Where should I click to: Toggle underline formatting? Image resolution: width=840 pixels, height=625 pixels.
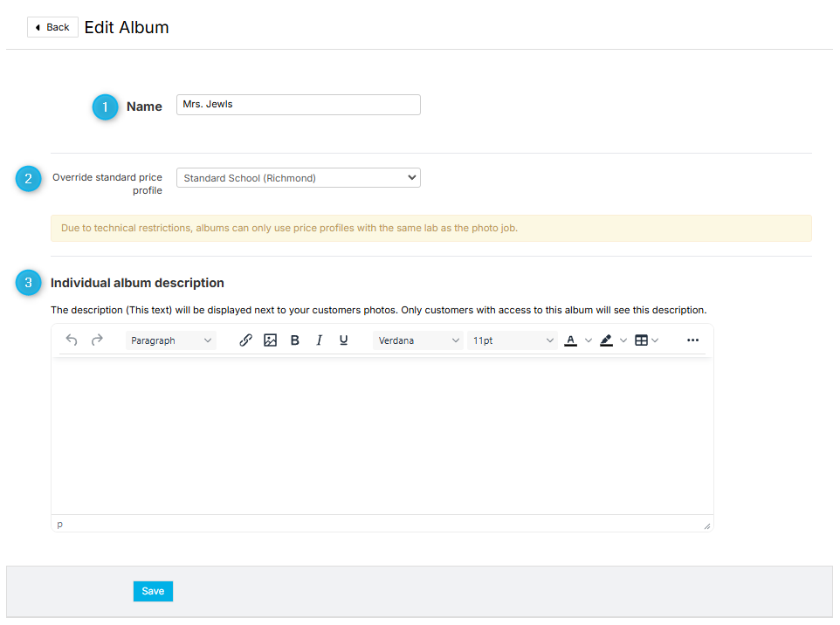[x=344, y=340]
